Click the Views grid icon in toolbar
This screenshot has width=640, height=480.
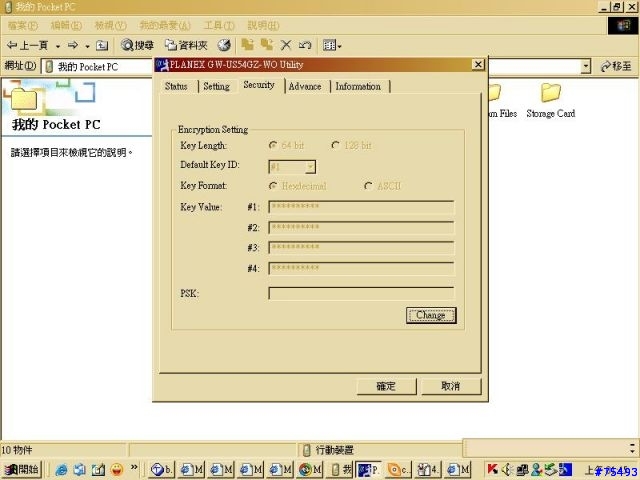click(x=329, y=45)
